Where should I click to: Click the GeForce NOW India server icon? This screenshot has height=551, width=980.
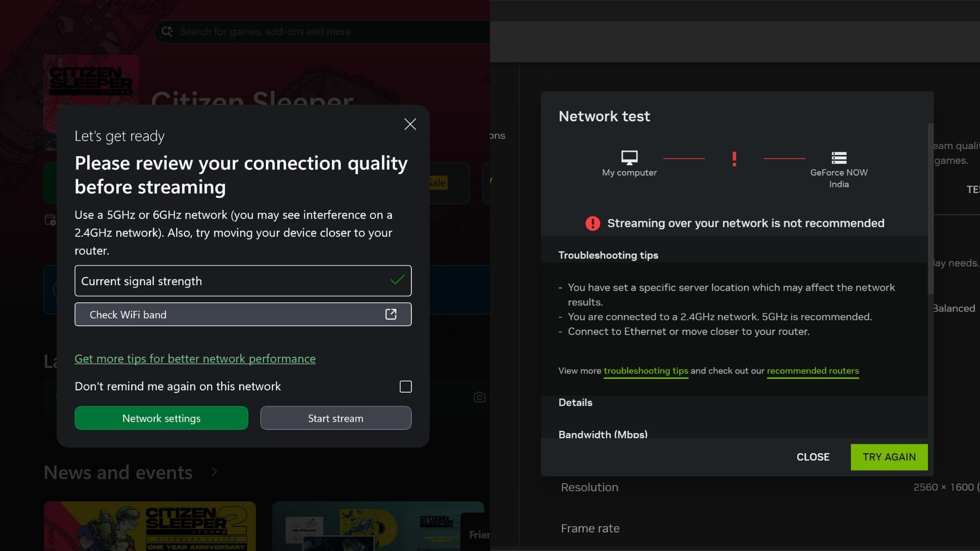(x=839, y=158)
